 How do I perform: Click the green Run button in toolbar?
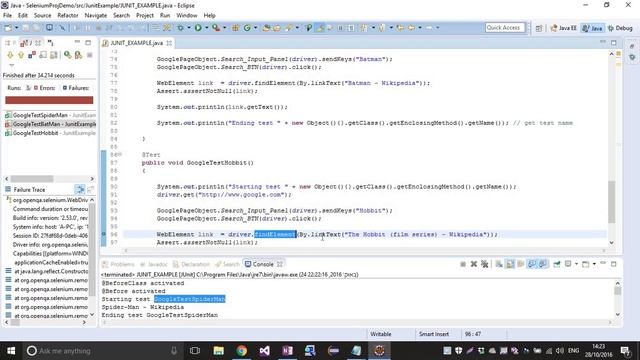[x=198, y=28]
